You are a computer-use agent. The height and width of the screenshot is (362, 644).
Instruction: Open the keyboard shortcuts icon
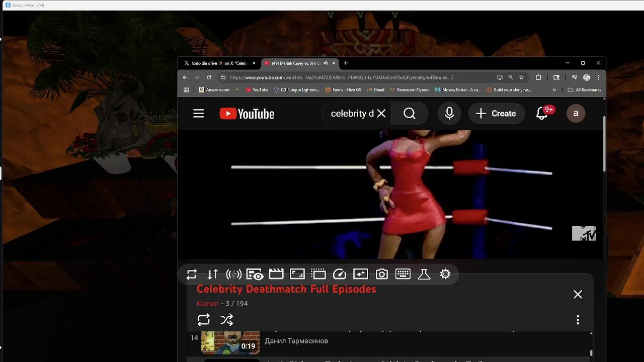tap(403, 274)
